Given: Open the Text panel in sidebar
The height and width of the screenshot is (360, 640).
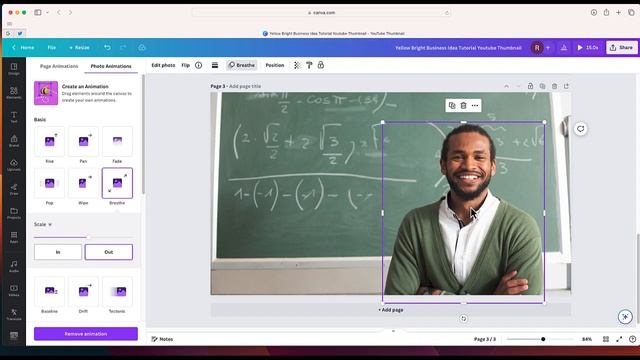Looking at the screenshot, I should (14, 117).
